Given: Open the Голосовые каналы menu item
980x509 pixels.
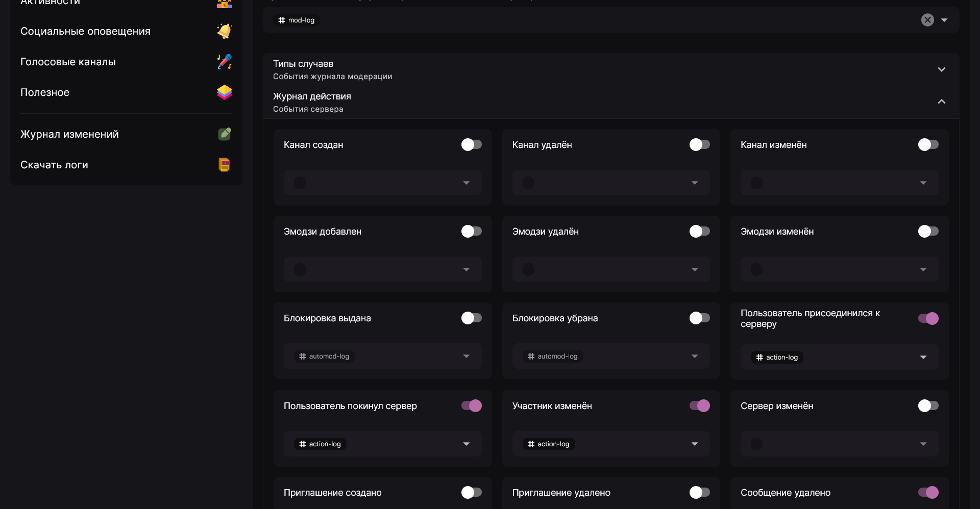Looking at the screenshot, I should [x=68, y=62].
